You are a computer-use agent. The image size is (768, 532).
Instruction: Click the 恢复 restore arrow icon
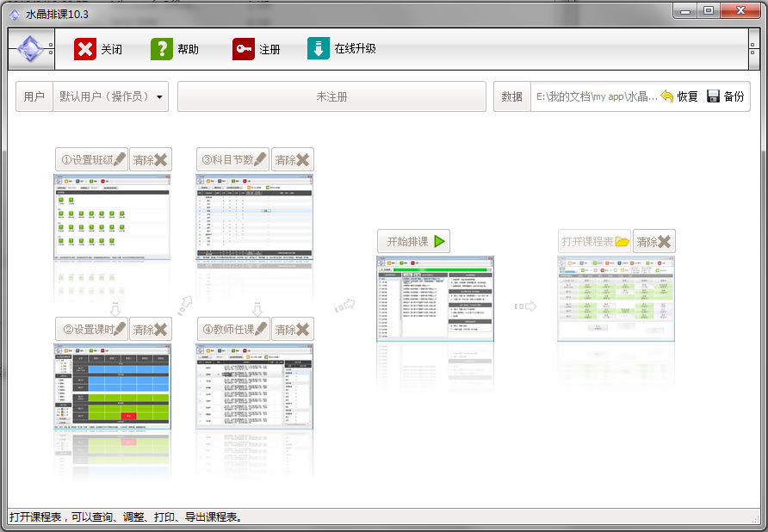[667, 96]
